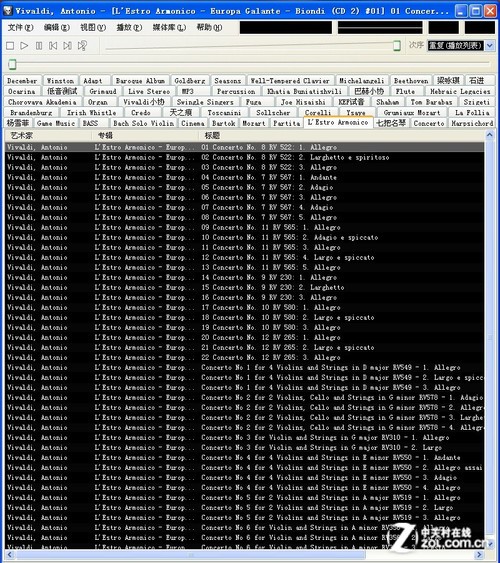
Task: Switch to the Baroque Album tab
Action: (x=140, y=81)
